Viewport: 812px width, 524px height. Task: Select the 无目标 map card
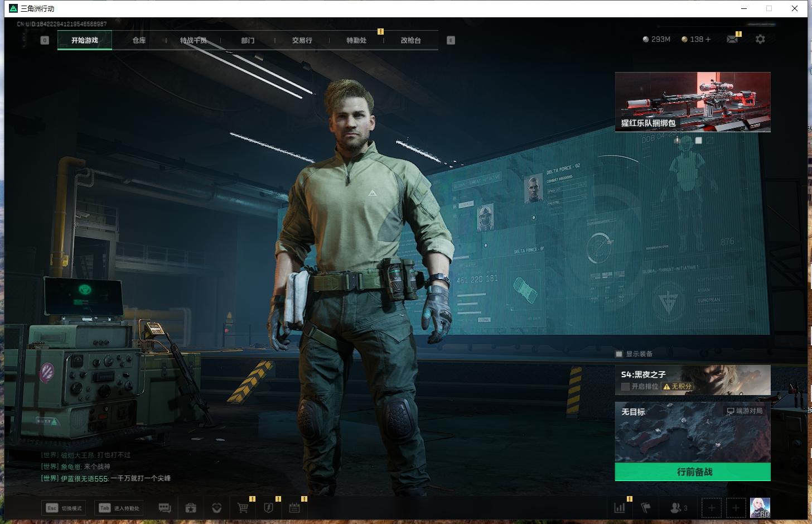click(x=693, y=432)
